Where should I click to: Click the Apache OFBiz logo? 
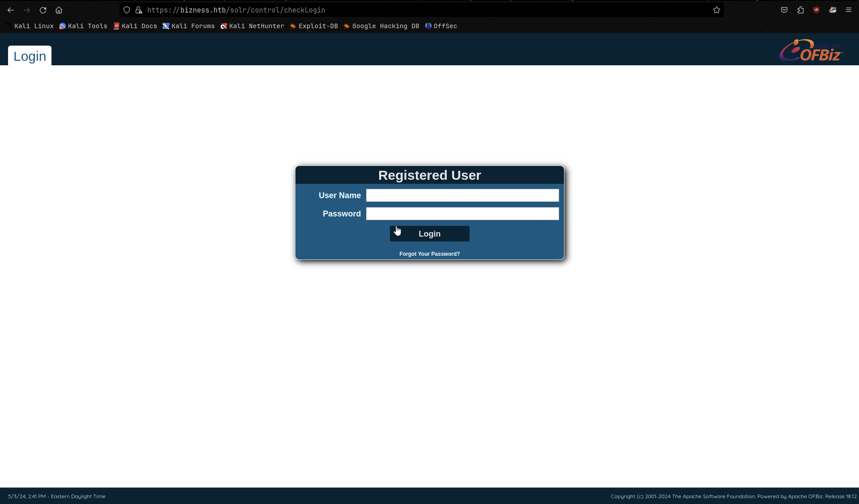coord(811,51)
